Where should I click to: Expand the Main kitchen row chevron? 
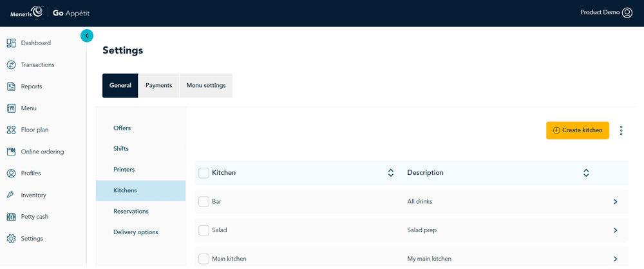(615, 259)
